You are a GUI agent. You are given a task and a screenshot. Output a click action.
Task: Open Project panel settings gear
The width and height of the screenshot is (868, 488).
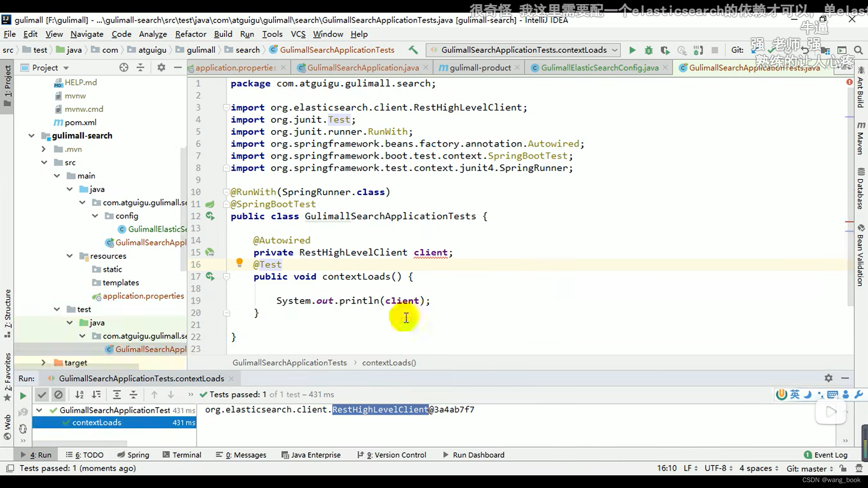(161, 67)
